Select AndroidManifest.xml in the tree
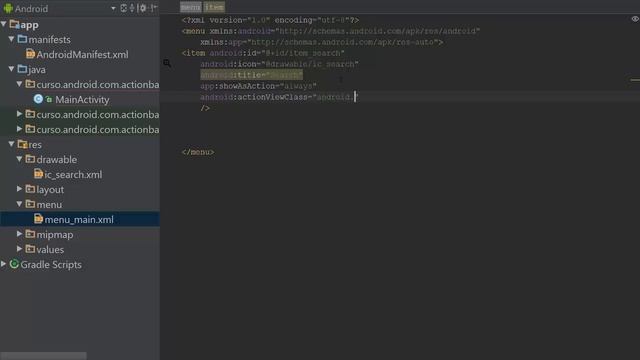640x360 pixels. coord(82,55)
